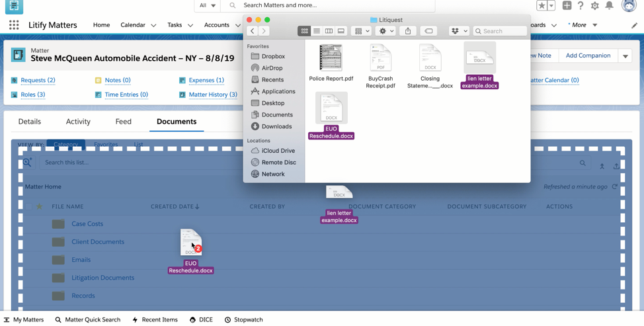Expand the actions dropdown beside Add Companion
This screenshot has height=326, width=644.
click(625, 56)
